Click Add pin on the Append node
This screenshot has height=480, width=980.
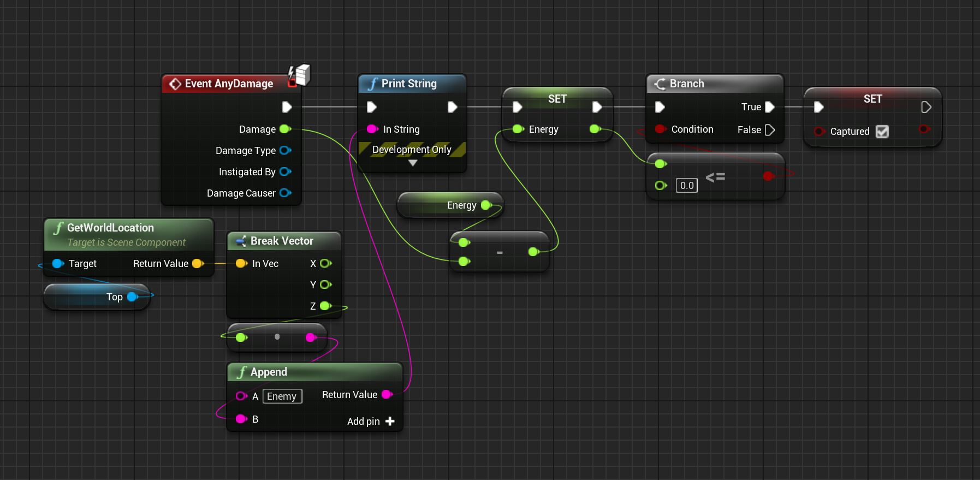click(x=371, y=421)
